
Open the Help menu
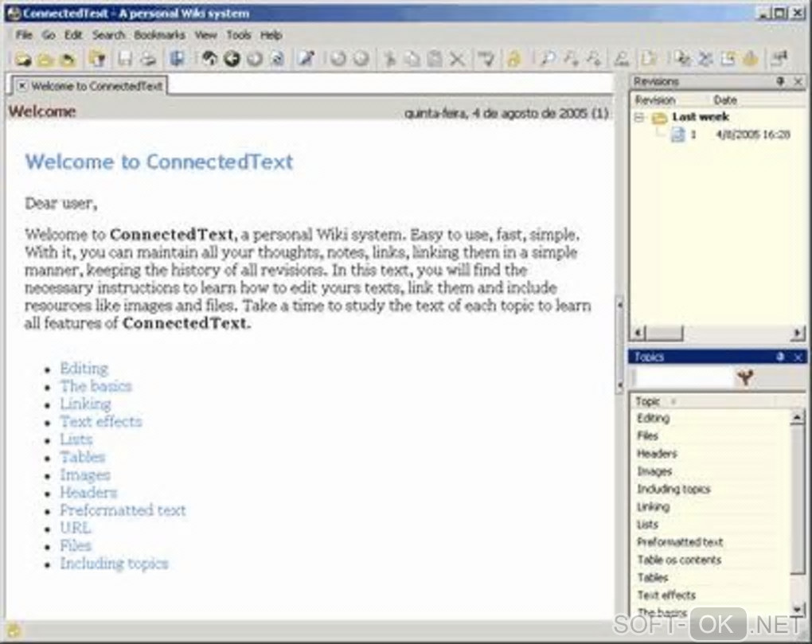click(x=271, y=35)
